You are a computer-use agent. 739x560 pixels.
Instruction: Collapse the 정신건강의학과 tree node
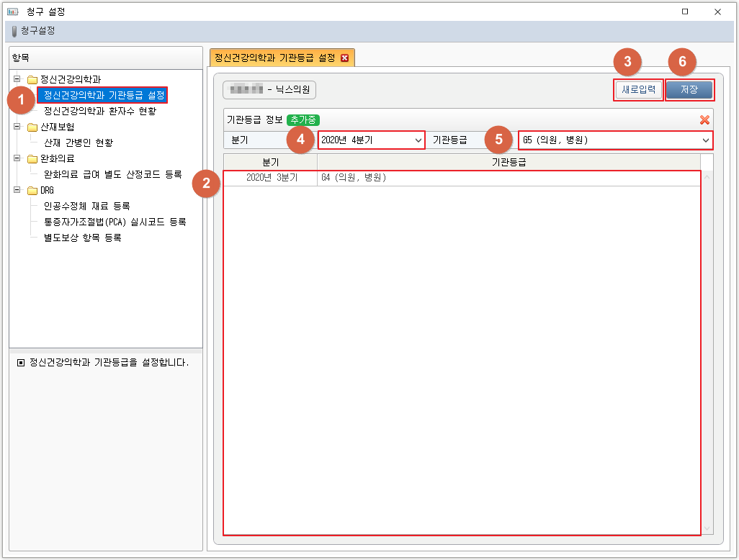pyautogui.click(x=18, y=79)
